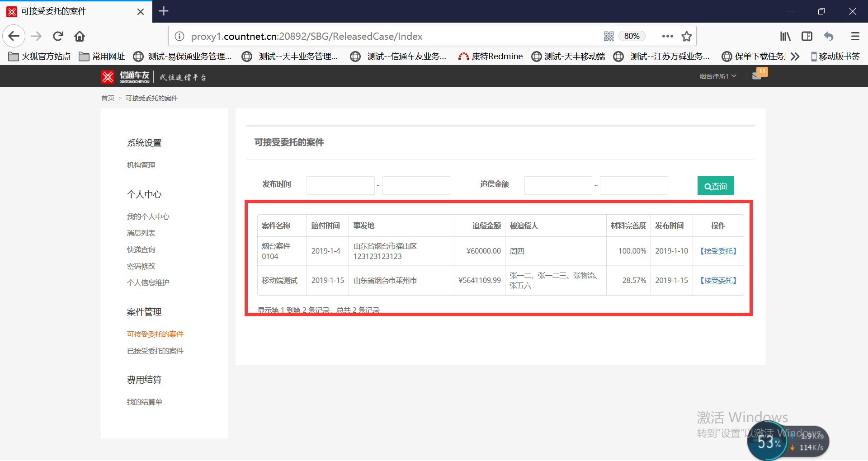Click the undo arrow toolbar icon
Screen dimensions: 868x461
829,36
